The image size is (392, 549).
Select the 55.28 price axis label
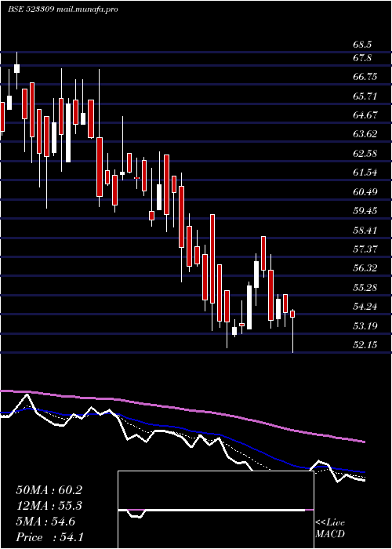(365, 288)
